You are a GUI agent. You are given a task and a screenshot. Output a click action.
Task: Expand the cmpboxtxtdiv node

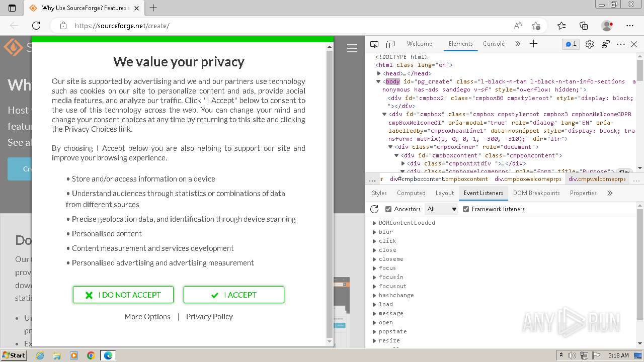[x=403, y=163]
